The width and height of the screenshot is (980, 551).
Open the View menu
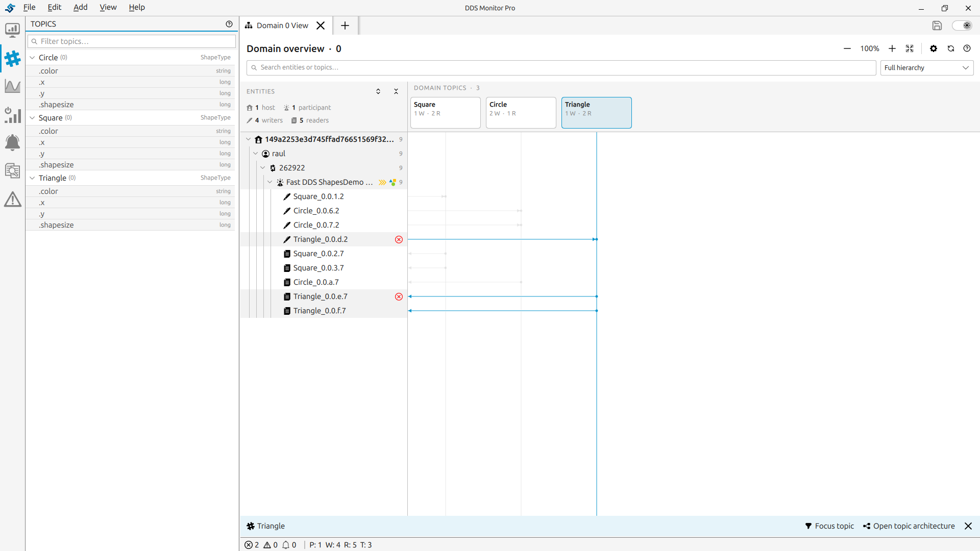[x=108, y=7]
